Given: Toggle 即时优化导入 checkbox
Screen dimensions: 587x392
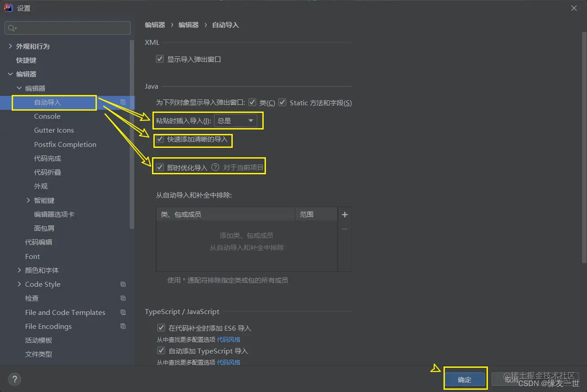Looking at the screenshot, I should (160, 168).
